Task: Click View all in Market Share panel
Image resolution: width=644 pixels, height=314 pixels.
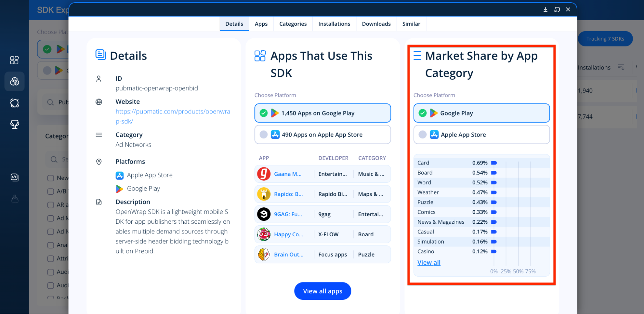Action: pos(429,262)
